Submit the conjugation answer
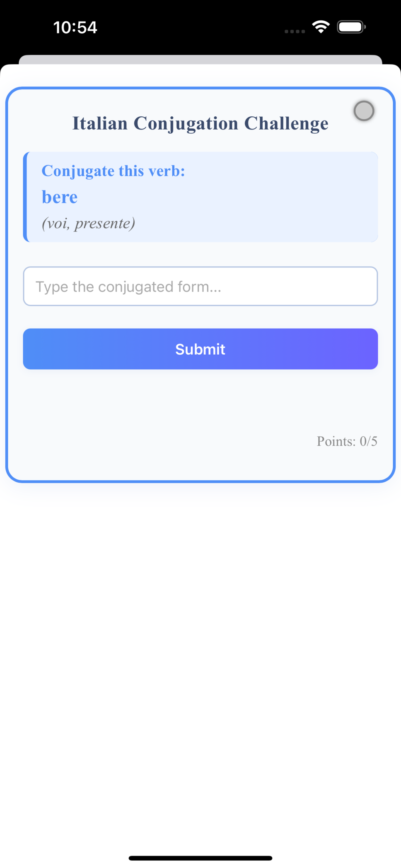The height and width of the screenshot is (868, 401). [x=200, y=349]
